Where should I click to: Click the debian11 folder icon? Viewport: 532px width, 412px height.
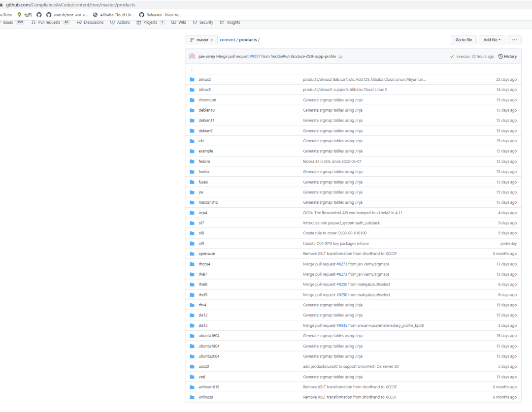192,121
